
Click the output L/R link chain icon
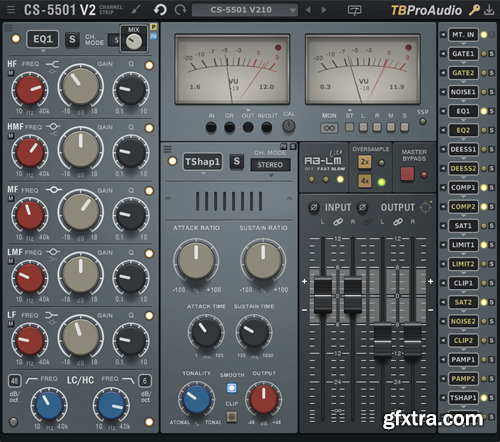tap(398, 222)
